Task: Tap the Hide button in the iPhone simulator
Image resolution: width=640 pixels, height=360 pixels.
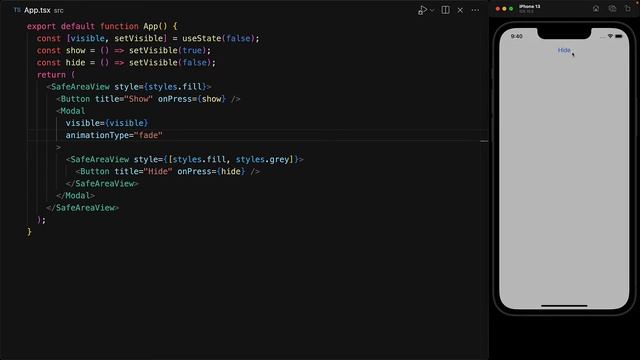Action: point(564,50)
